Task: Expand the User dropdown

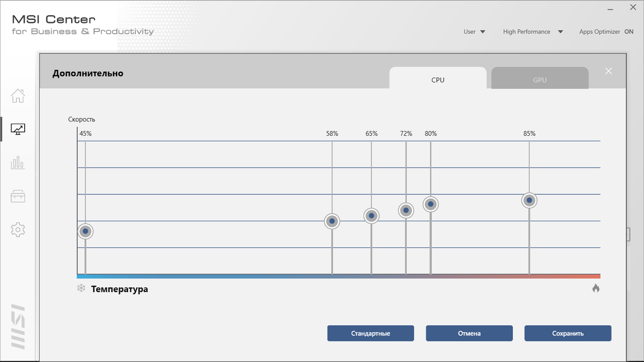Action: click(474, 31)
